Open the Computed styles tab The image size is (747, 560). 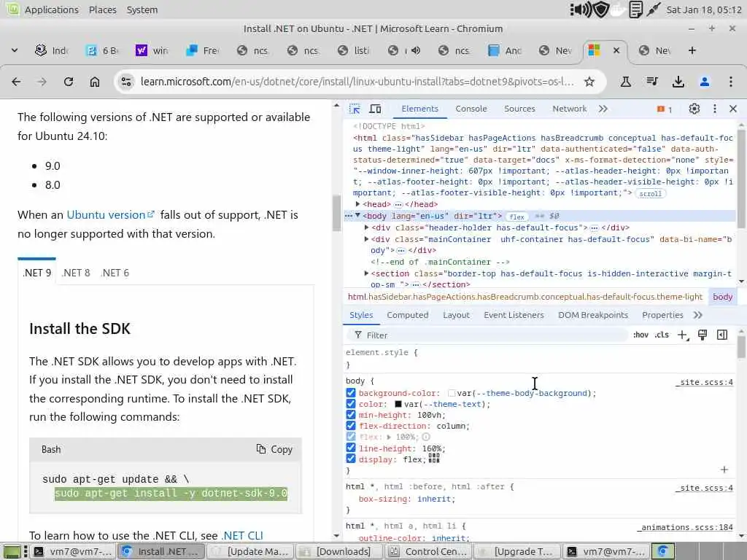407,315
